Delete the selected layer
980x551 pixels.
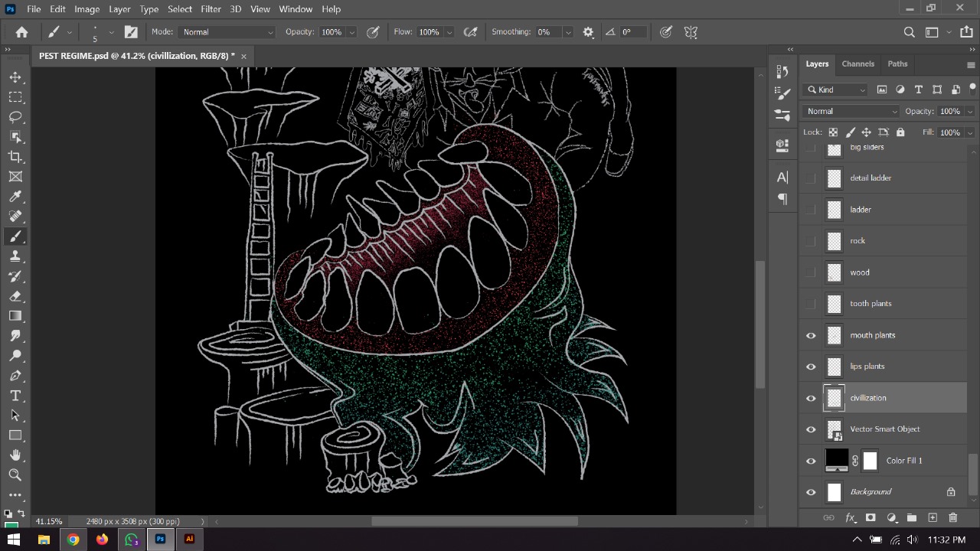tap(953, 518)
